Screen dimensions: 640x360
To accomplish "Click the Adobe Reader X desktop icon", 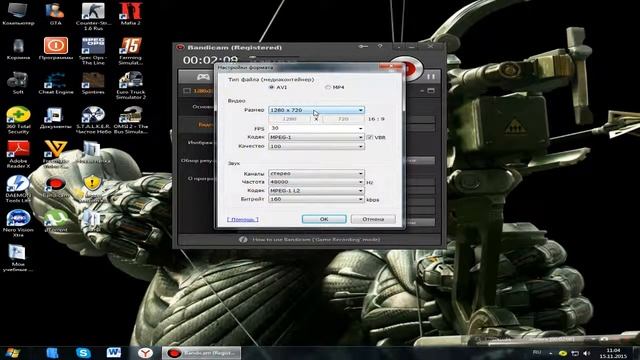I will 18,154.
